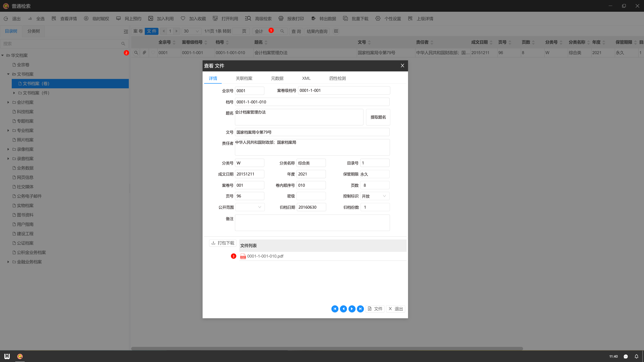The image size is (644, 362).
Task: Toggle the 案卷 view mode button
Action: (x=138, y=31)
